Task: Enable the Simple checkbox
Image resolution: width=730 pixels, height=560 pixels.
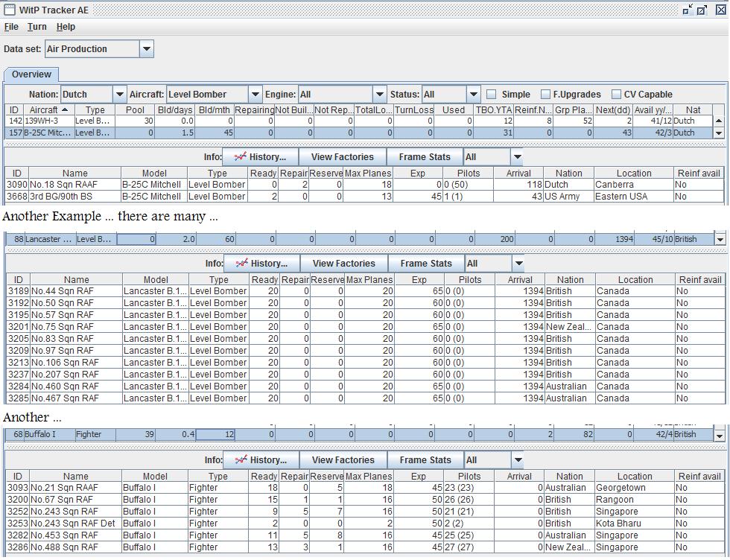Action: pyautogui.click(x=492, y=95)
